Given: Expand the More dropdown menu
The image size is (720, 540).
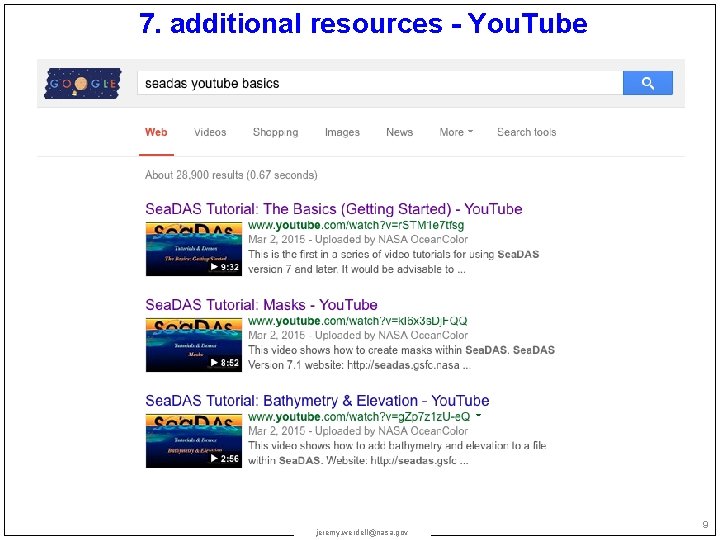Looking at the screenshot, I should [x=456, y=132].
